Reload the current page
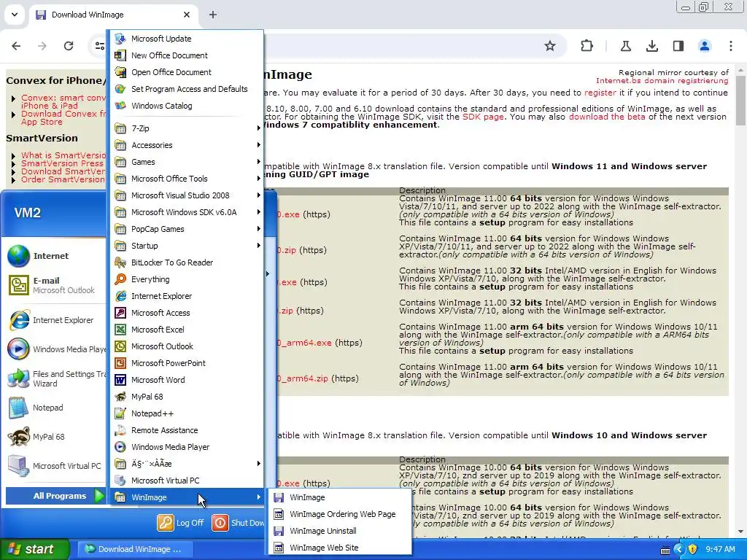Screen dimensions: 747x560 tap(69, 46)
